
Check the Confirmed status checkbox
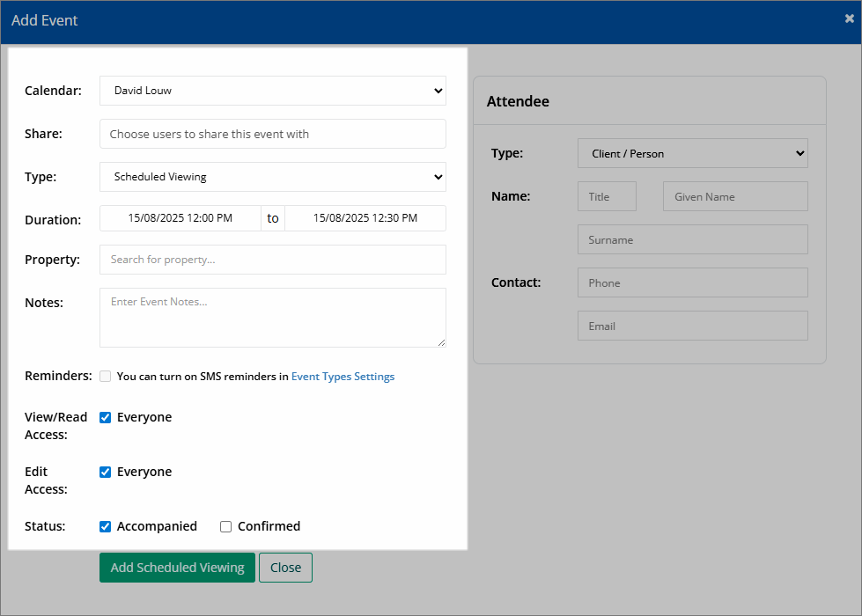(226, 526)
